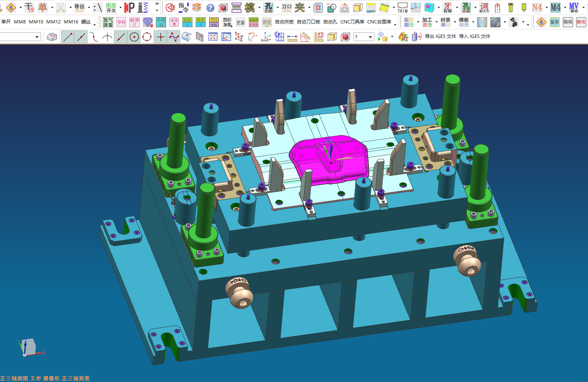588x382 pixels.
Task: Click the 自动夹板 menu item
Action: tap(284, 22)
